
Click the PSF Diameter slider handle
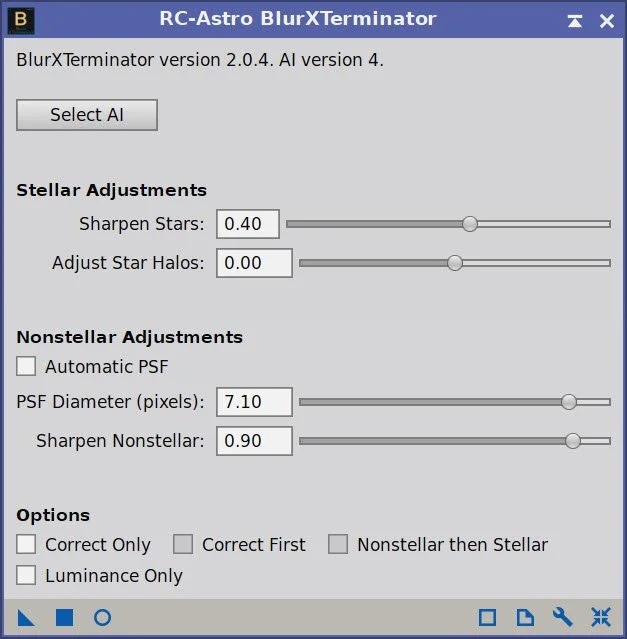569,402
